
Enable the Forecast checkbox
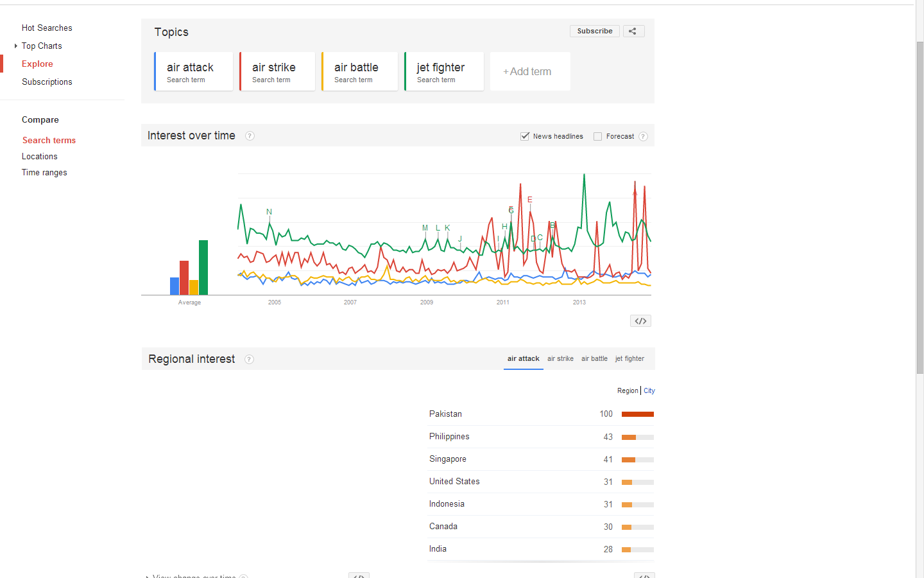tap(597, 136)
